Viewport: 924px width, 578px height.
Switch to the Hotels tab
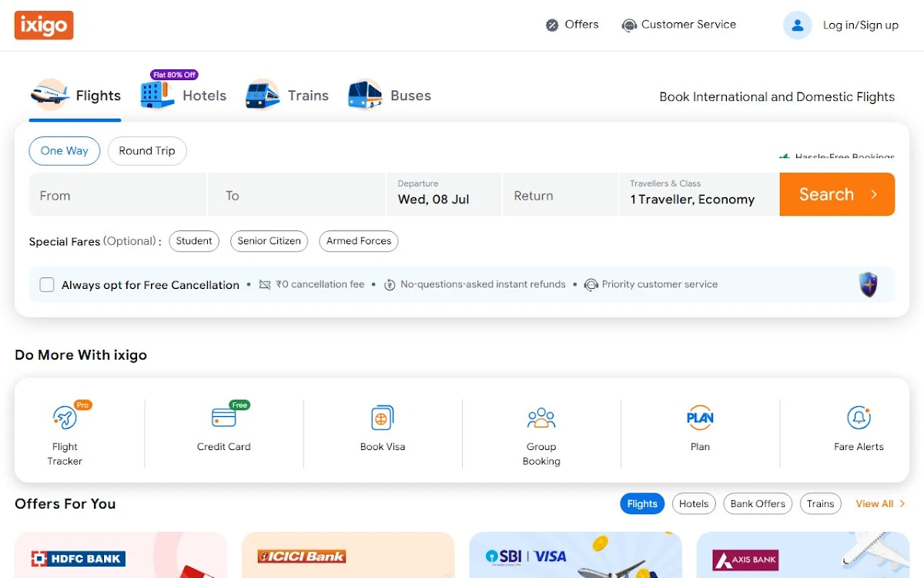[183, 96]
